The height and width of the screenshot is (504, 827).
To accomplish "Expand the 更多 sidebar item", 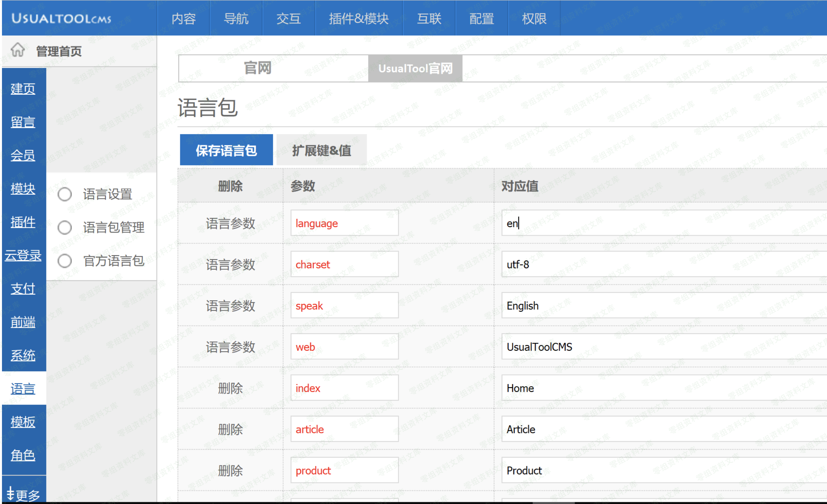I will coord(23,494).
